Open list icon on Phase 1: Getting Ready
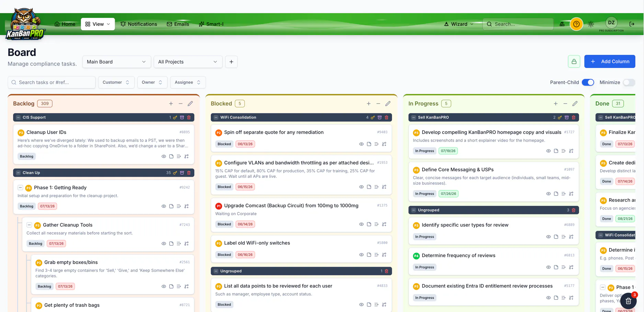 tap(179, 206)
